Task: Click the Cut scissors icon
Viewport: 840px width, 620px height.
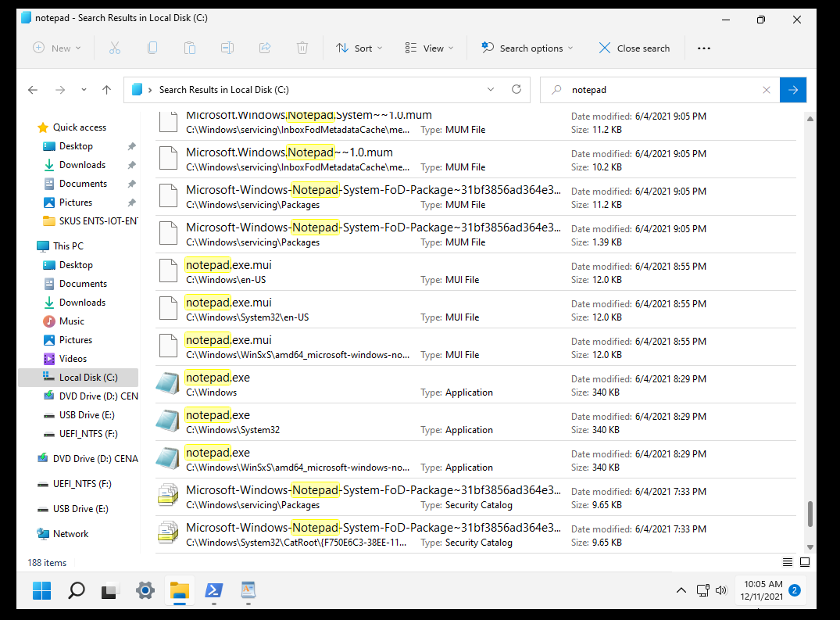Action: (115, 48)
